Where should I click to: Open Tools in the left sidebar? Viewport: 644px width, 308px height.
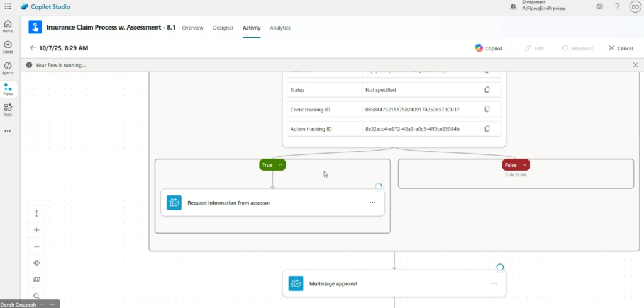(x=8, y=110)
